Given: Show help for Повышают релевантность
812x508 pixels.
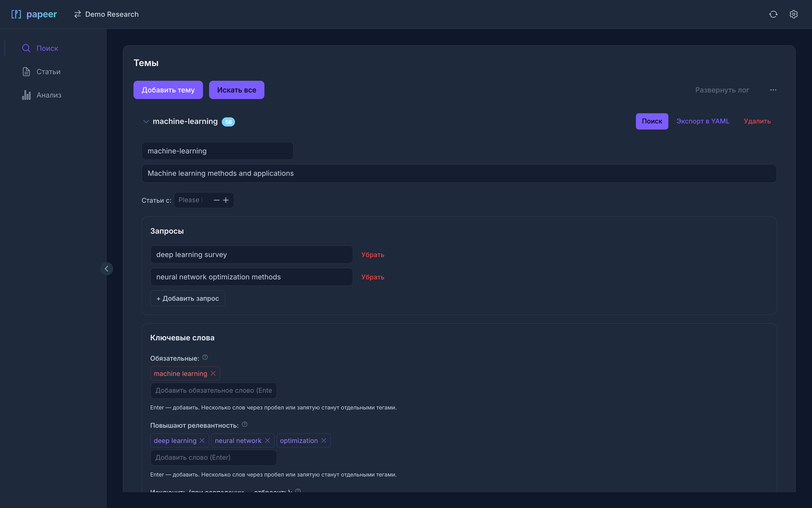Looking at the screenshot, I should coord(245,424).
